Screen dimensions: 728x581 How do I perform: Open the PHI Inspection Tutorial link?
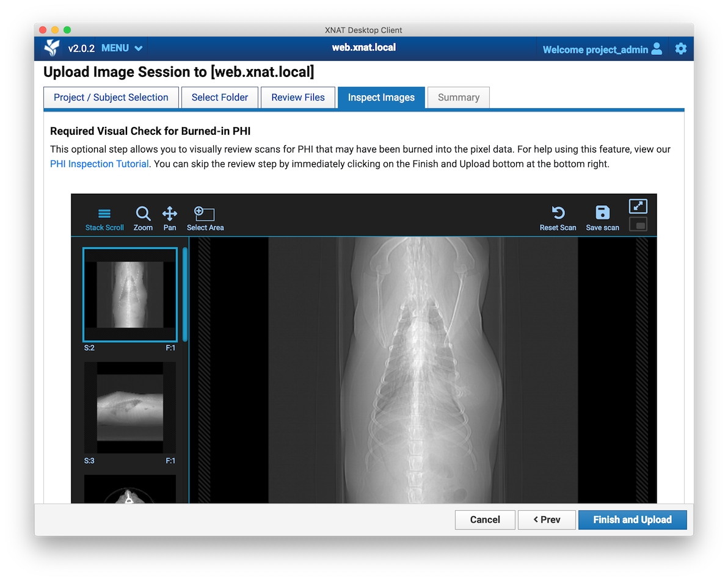(x=100, y=164)
